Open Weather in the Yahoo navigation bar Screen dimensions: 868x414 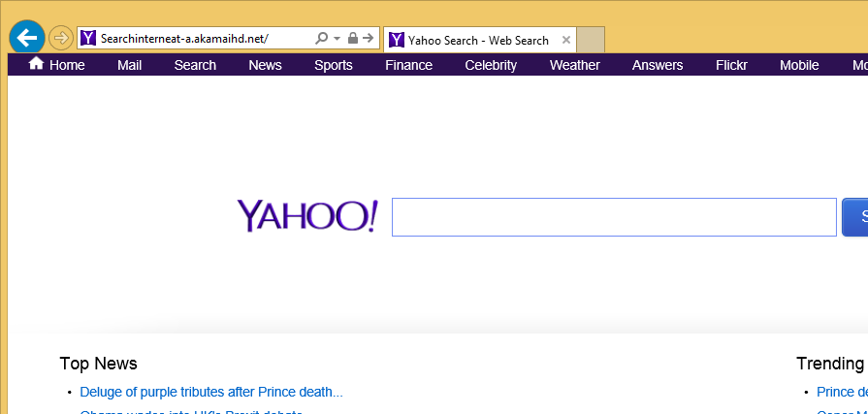(x=574, y=65)
